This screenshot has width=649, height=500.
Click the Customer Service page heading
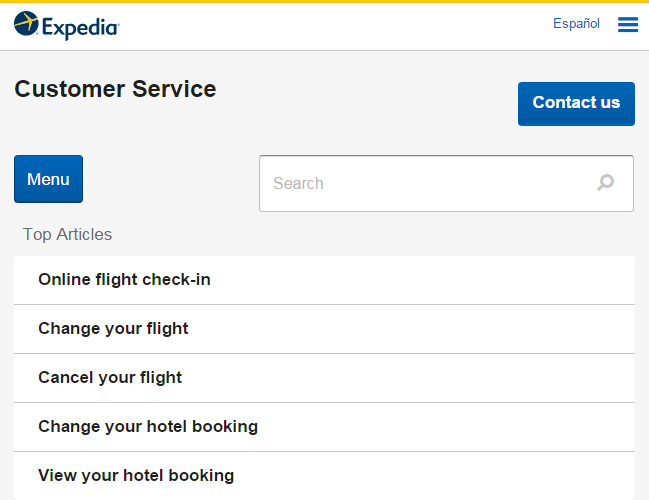coord(115,89)
